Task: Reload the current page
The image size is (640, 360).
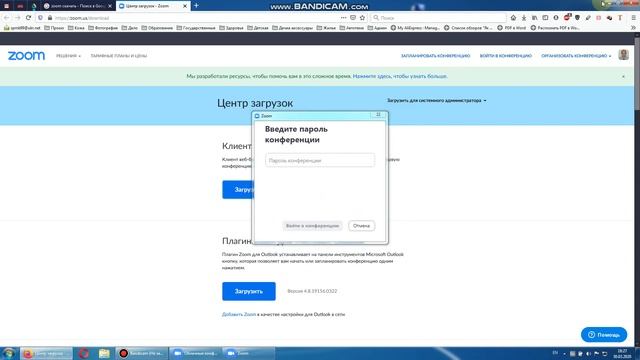Action: (x=28, y=18)
